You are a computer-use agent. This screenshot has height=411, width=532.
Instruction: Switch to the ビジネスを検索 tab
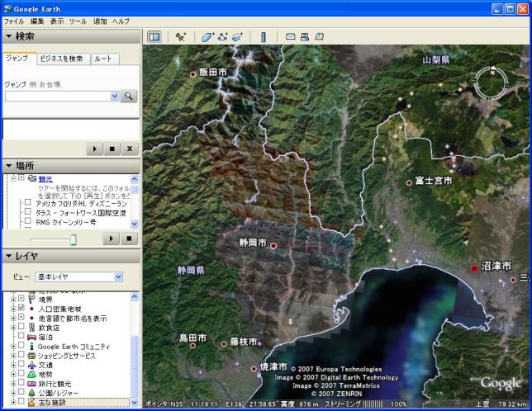pyautogui.click(x=63, y=59)
